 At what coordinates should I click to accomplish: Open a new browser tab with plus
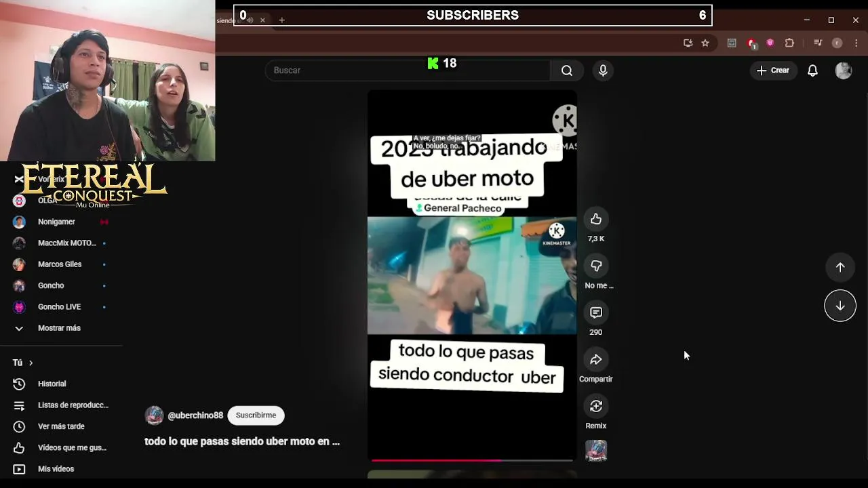click(x=281, y=20)
